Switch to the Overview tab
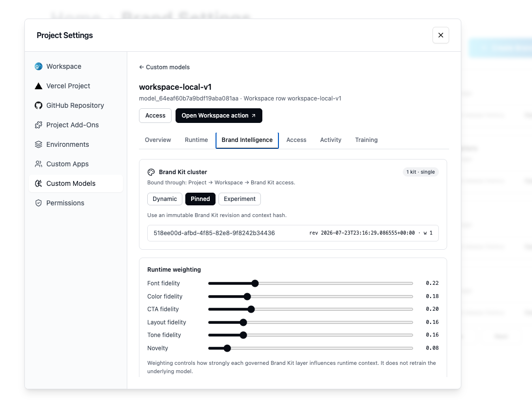This screenshot has height=419, width=532. tap(158, 140)
